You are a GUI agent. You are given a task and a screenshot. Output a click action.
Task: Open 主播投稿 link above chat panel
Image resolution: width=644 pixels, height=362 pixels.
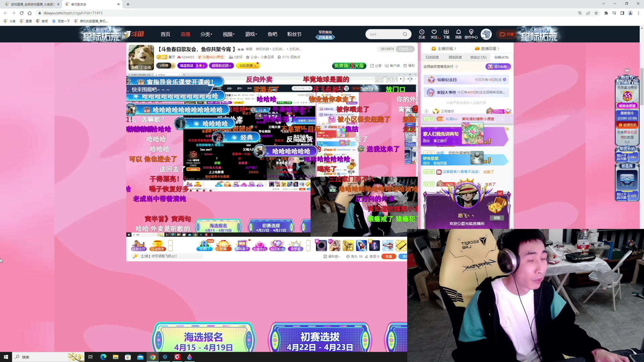(x=444, y=49)
